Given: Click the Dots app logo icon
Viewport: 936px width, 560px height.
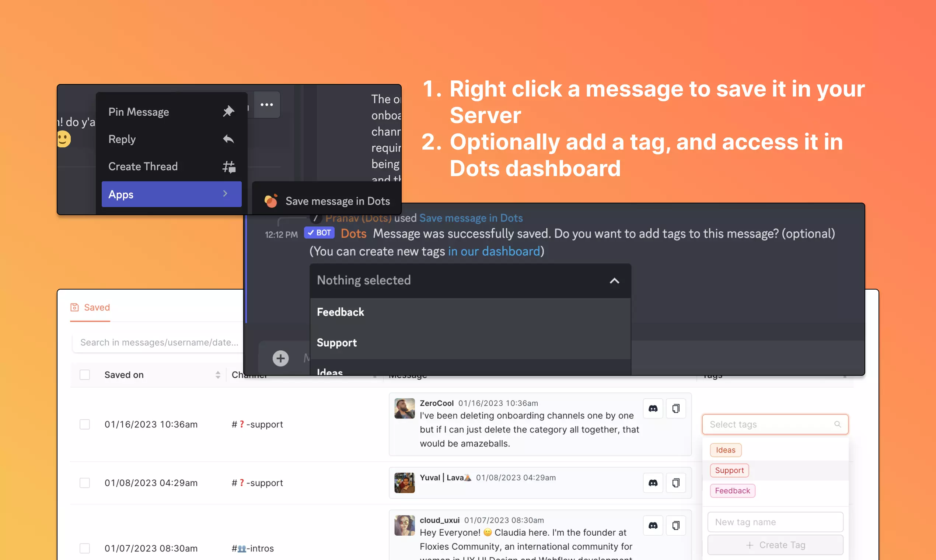Looking at the screenshot, I should pyautogui.click(x=271, y=201).
